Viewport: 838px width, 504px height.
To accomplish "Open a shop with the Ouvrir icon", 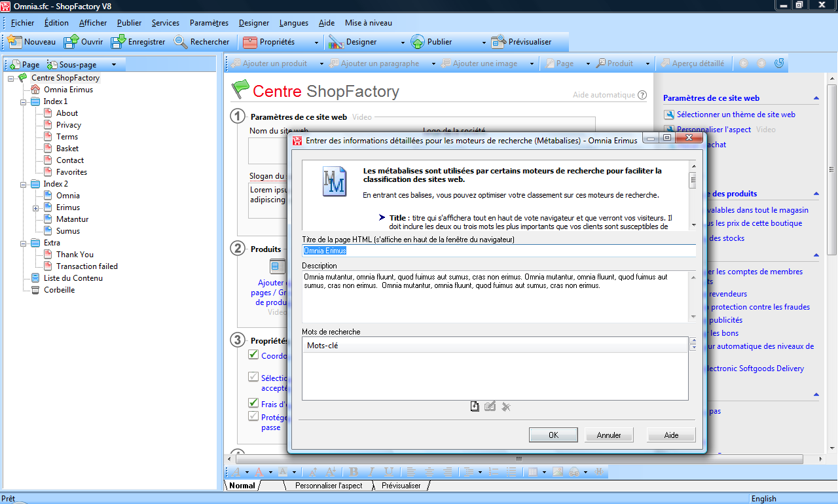I will (x=71, y=42).
